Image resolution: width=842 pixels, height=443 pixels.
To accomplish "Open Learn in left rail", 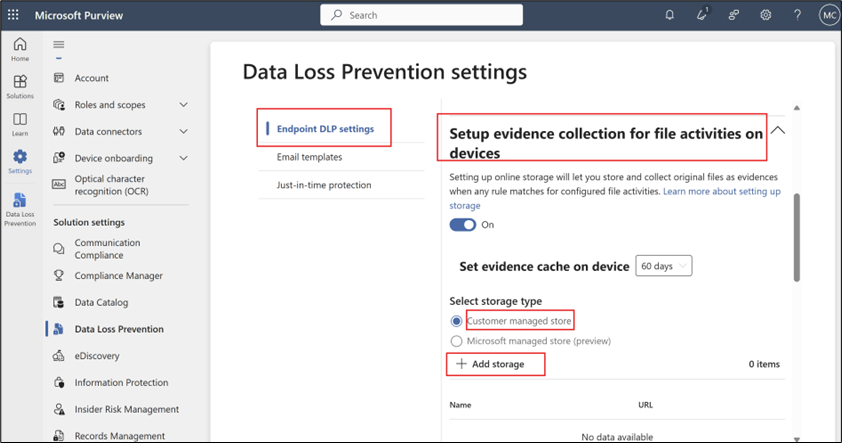I will pyautogui.click(x=20, y=124).
